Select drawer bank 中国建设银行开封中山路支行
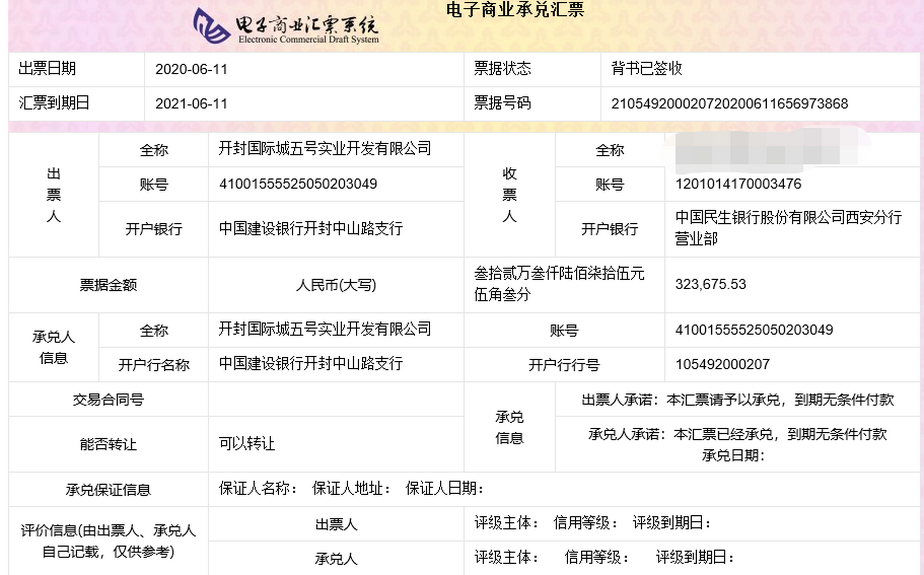The width and height of the screenshot is (924, 575). pos(311,229)
